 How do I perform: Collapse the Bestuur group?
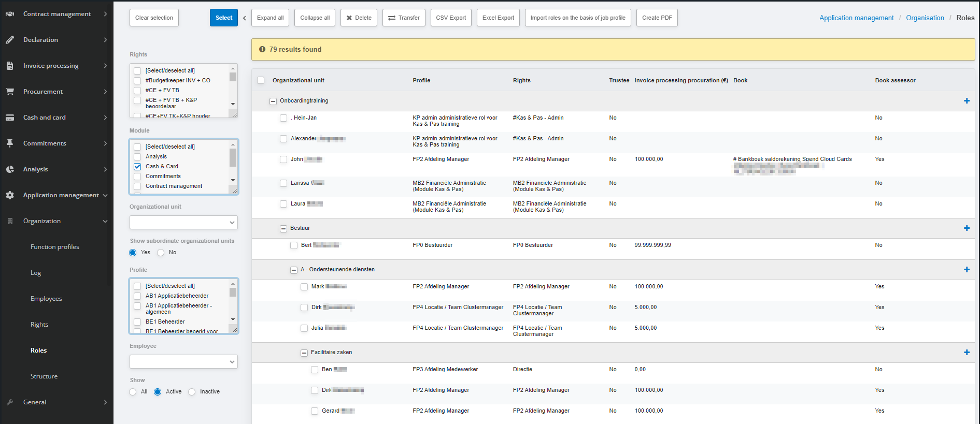283,229
